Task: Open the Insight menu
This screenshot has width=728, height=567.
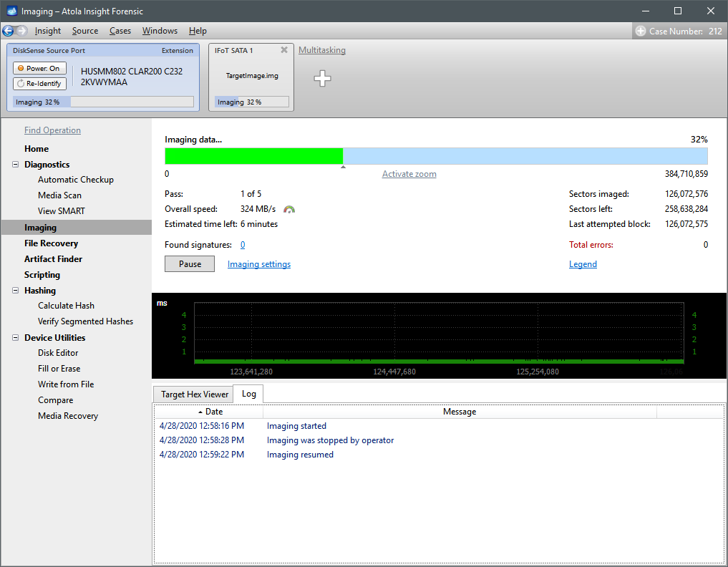Action: click(x=48, y=31)
